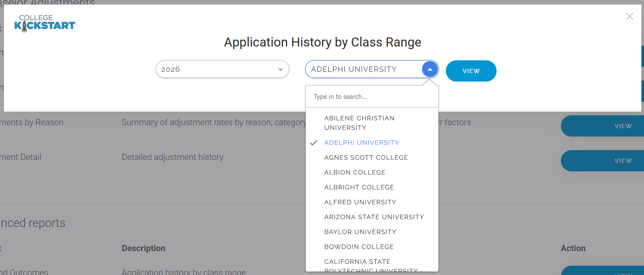Collapse the Adelphi University college dropdown
The image size is (644, 275).
click(x=430, y=69)
